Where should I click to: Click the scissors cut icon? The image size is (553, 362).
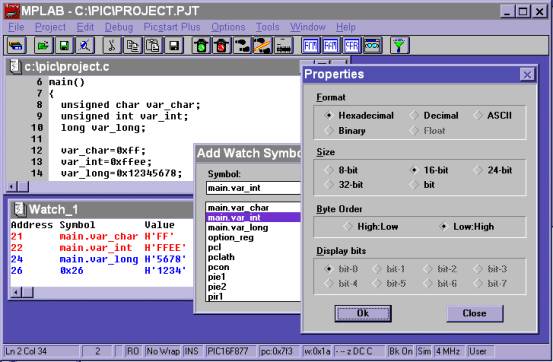click(112, 46)
